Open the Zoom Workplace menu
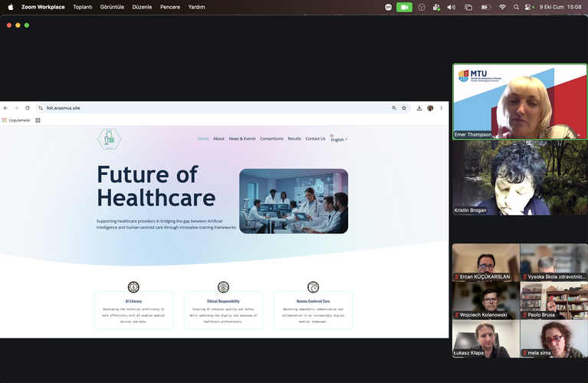The width and height of the screenshot is (588, 383). click(43, 7)
